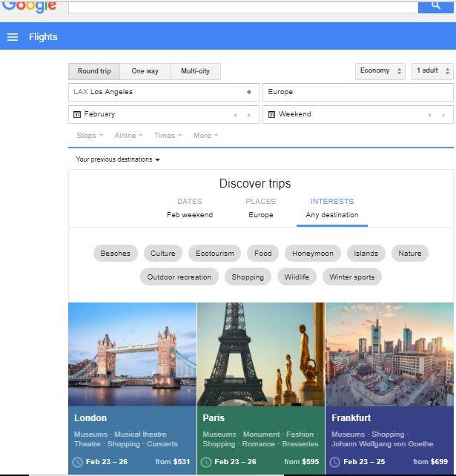Toggle the Islands interest chip
Viewport: 456px width, 476px height.
click(x=366, y=253)
